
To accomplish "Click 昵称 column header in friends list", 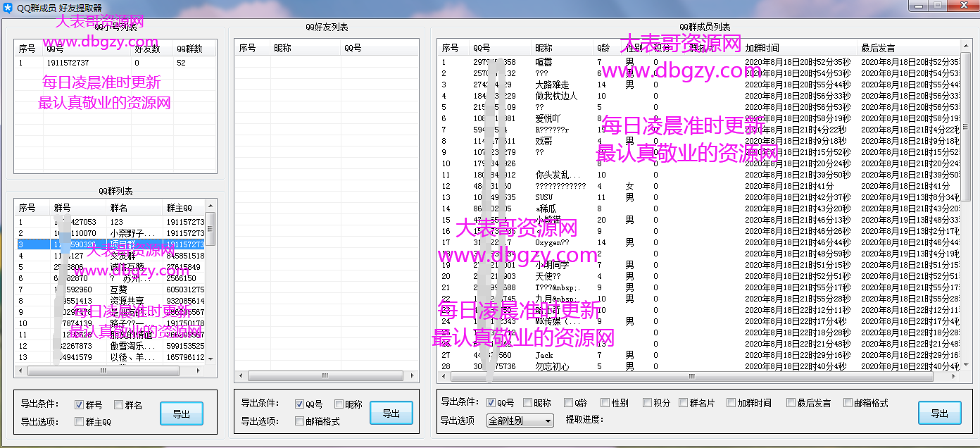I will click(282, 48).
